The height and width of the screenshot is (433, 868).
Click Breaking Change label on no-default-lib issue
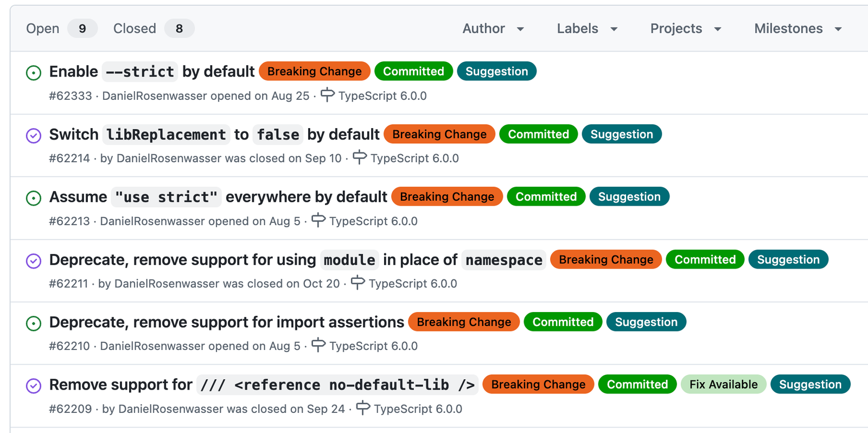coord(538,384)
